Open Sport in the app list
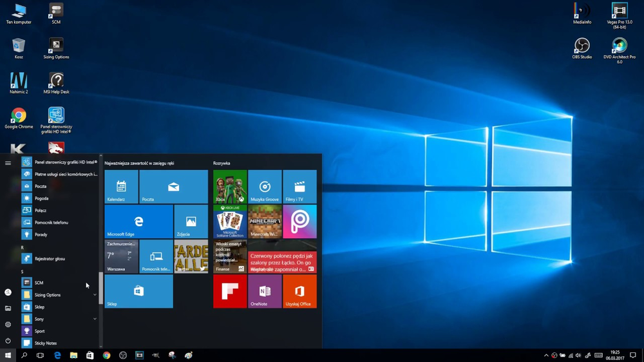The image size is (644, 362). (x=59, y=331)
